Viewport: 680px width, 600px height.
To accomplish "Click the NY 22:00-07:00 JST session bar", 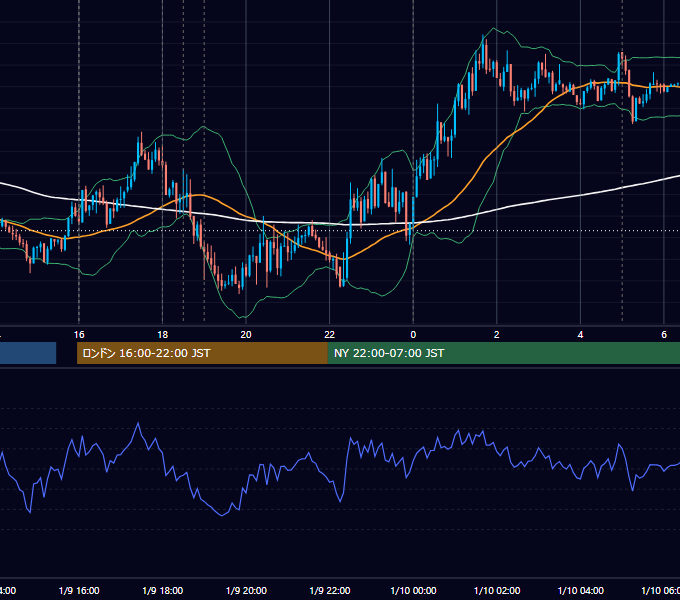I will tap(503, 353).
